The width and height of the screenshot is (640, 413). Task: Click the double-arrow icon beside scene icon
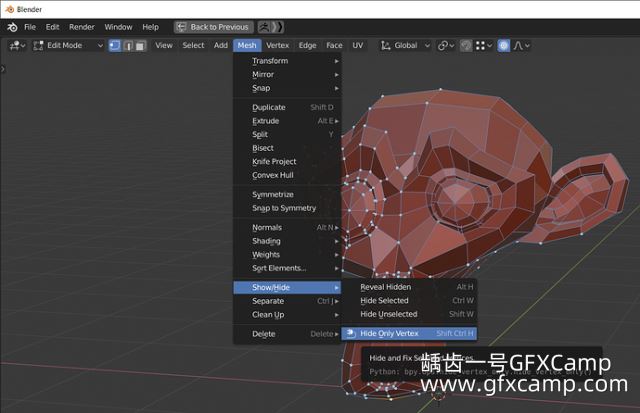pos(277,27)
